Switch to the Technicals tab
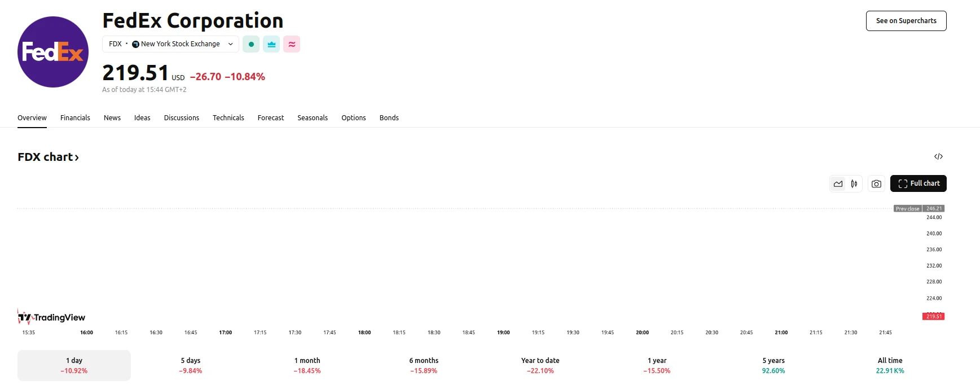 pyautogui.click(x=228, y=118)
